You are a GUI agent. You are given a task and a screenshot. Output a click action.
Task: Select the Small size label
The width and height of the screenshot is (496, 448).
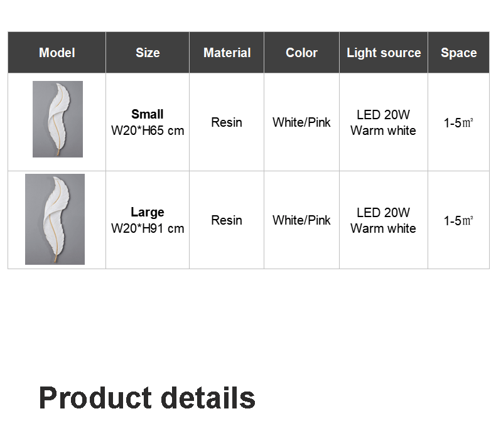click(x=148, y=114)
